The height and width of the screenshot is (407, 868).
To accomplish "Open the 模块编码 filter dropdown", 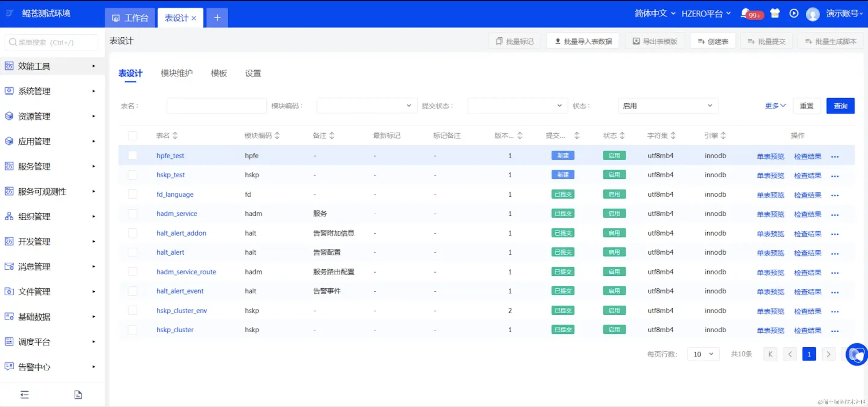I will tap(366, 106).
